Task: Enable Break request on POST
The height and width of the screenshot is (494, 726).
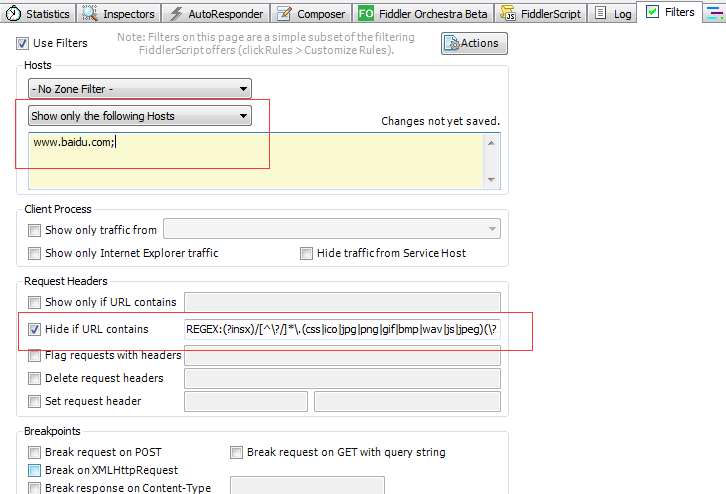Action: click(x=34, y=452)
